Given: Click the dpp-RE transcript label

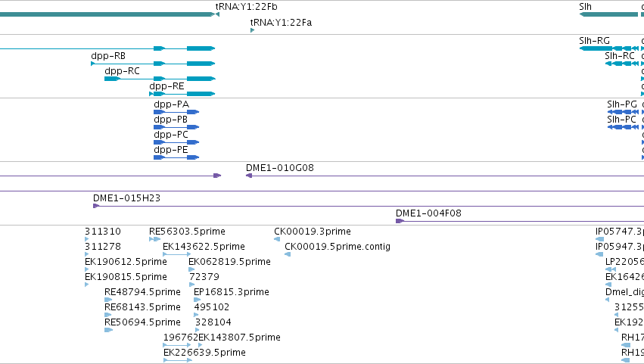Looking at the screenshot, I should 166,86.
